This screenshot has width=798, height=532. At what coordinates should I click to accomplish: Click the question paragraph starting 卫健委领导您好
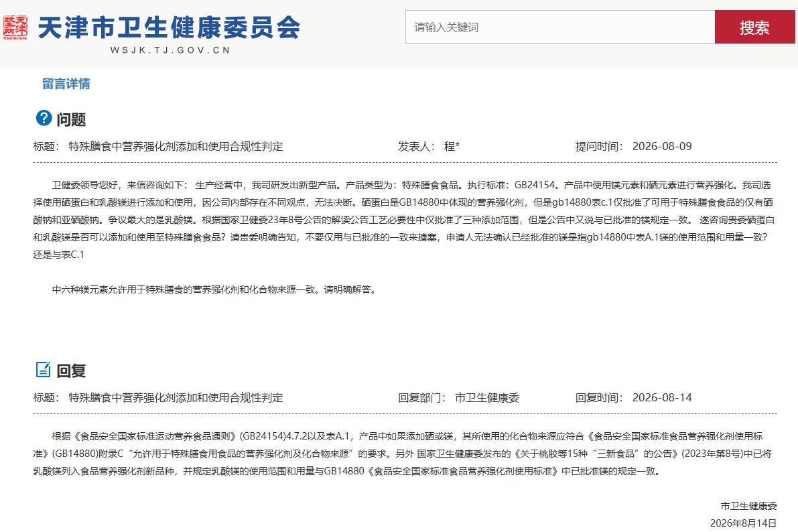coord(404,220)
